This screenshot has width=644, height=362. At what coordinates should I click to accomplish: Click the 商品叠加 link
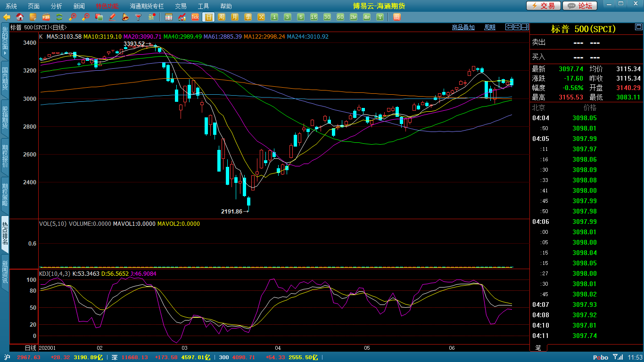[x=463, y=27]
